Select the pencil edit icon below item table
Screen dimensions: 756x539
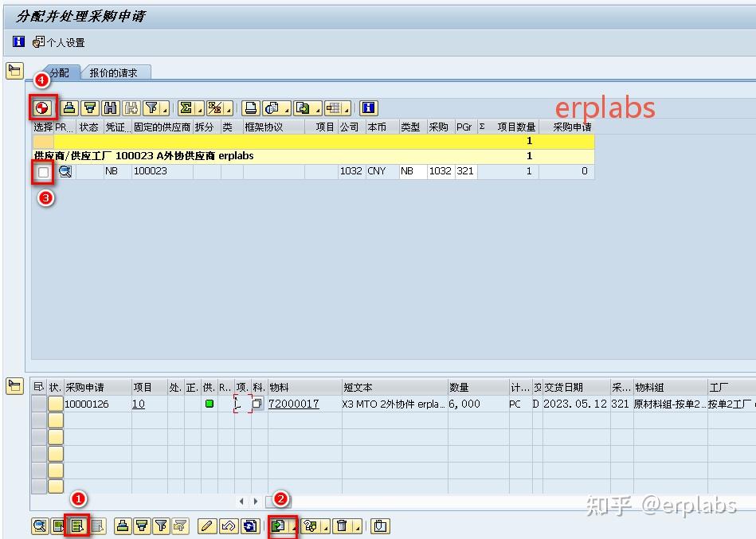(x=209, y=526)
